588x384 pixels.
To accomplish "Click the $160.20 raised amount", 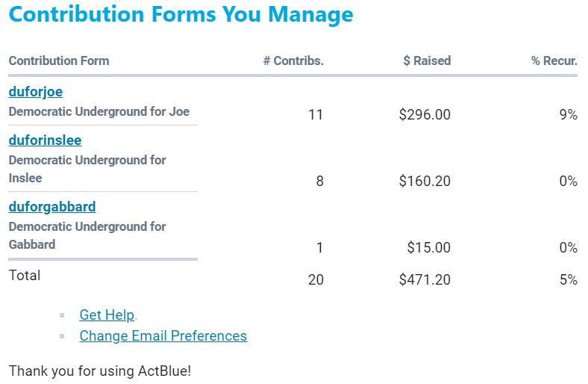I will [x=425, y=181].
